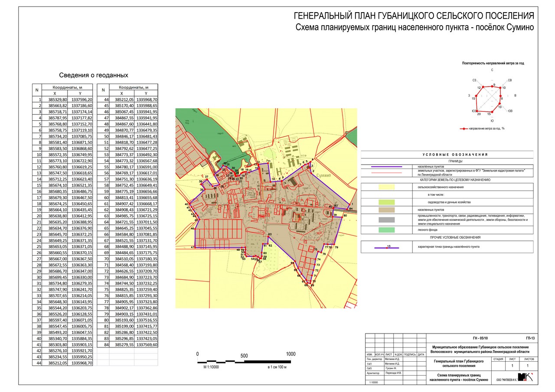
Task: Click the Y value '1336871,50' in row 8
Action: (x=82, y=142)
